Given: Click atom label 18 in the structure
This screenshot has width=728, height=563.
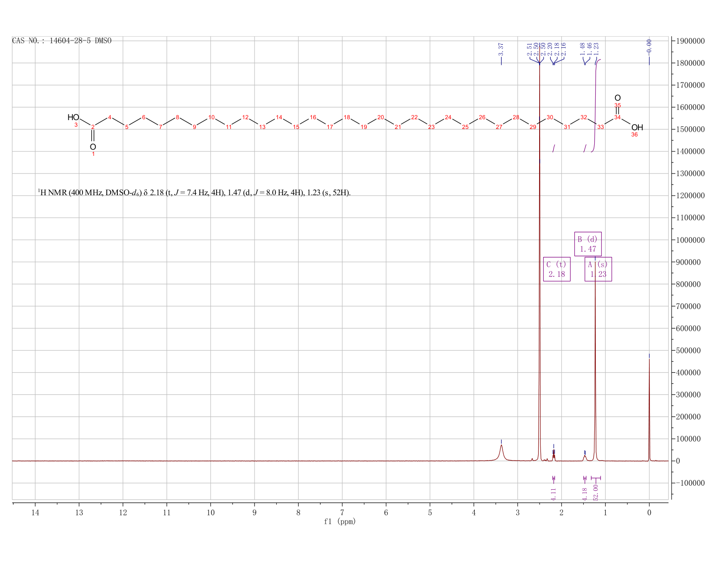Looking at the screenshot, I should click(347, 117).
